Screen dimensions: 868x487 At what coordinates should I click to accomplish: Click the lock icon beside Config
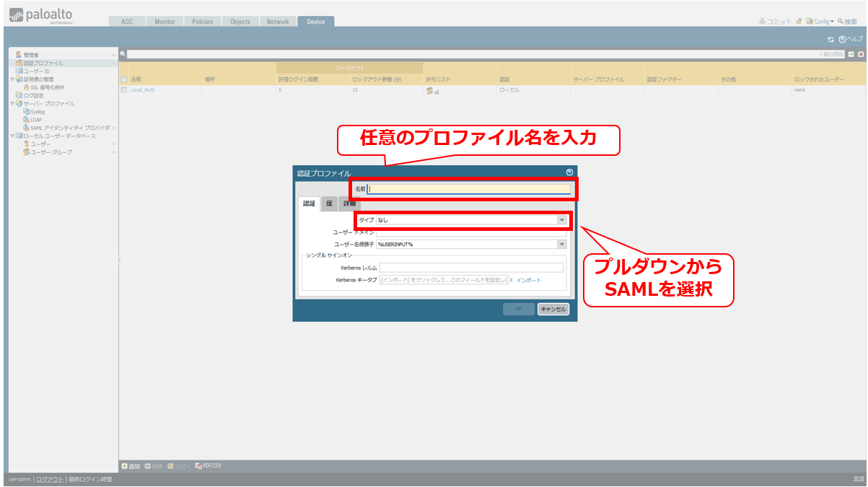tap(799, 22)
